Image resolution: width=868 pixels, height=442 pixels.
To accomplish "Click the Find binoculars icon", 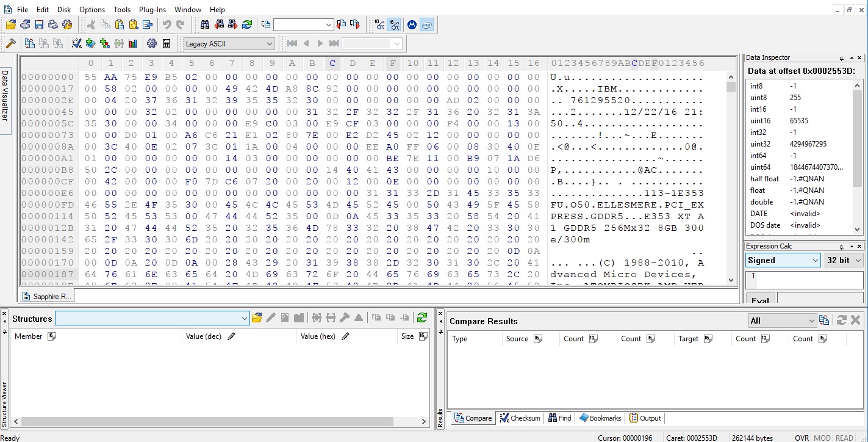I will click(205, 24).
